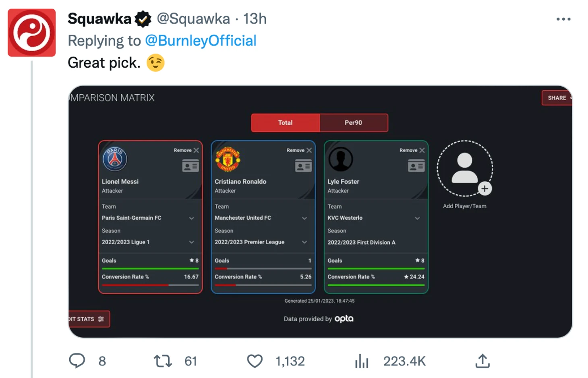The height and width of the screenshot is (378, 588).
Task: Open Cristiano Ronaldo's ID card icon
Action: coord(303,166)
